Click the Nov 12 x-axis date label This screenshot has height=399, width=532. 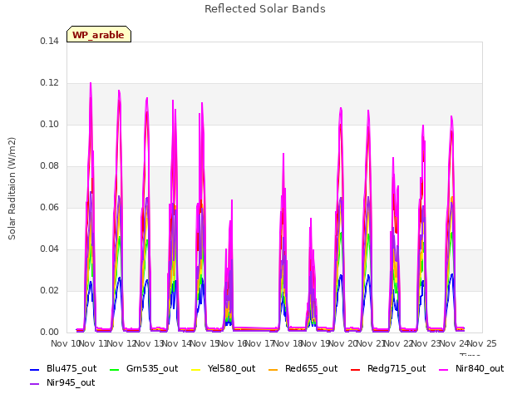coord(121,343)
